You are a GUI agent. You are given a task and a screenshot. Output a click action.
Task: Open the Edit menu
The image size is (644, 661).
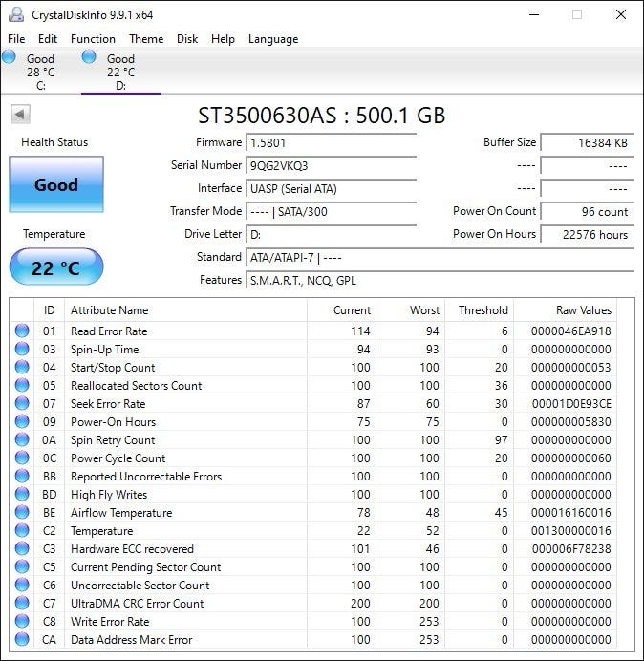[48, 39]
